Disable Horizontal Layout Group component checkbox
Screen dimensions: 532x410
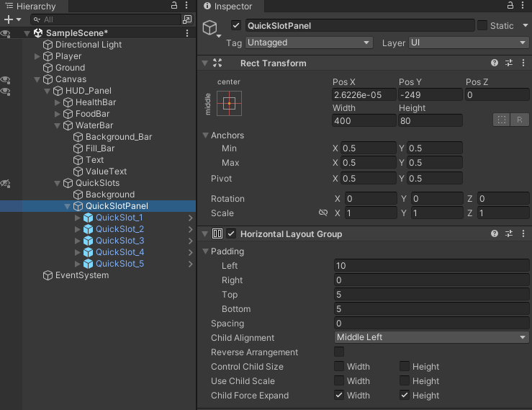231,233
